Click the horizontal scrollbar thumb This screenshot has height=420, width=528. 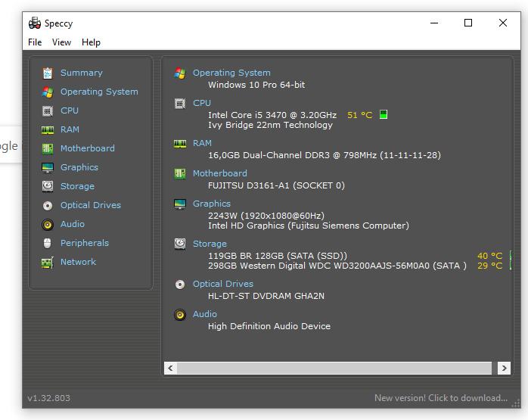(334, 368)
